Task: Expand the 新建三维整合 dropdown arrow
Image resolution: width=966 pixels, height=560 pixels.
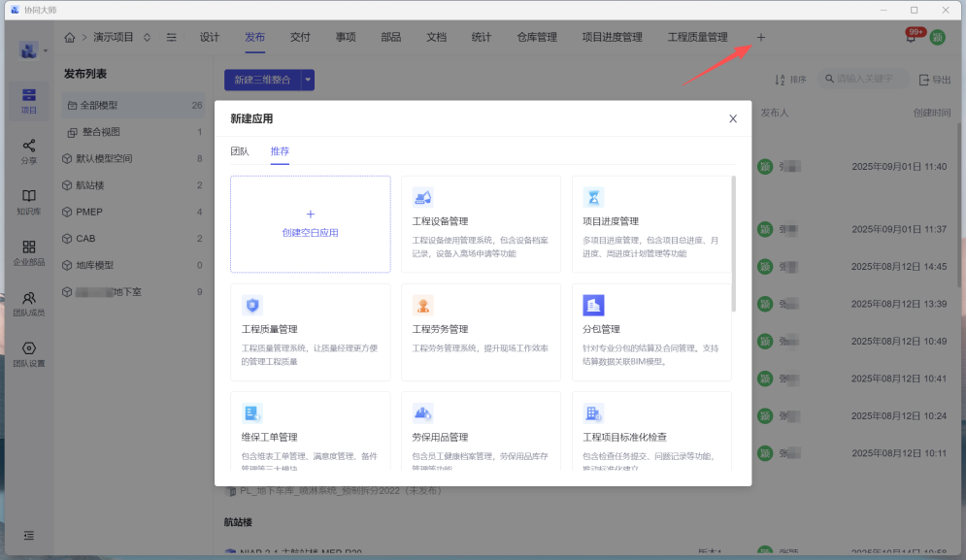Action: [308, 80]
